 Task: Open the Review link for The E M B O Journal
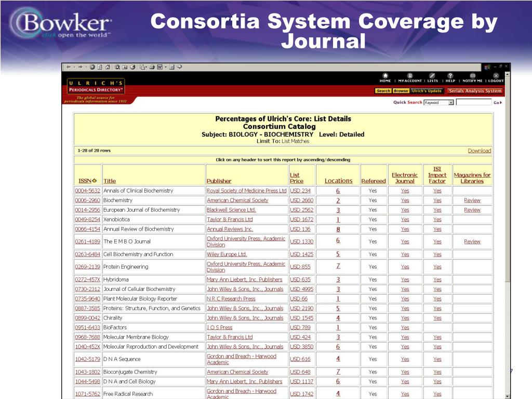coord(472,241)
